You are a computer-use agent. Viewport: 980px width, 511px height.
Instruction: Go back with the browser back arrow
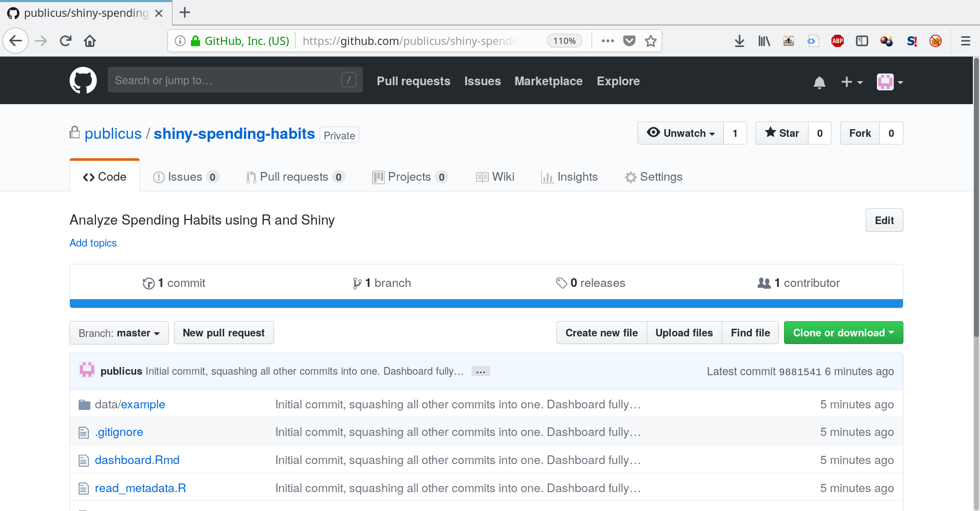pos(16,41)
